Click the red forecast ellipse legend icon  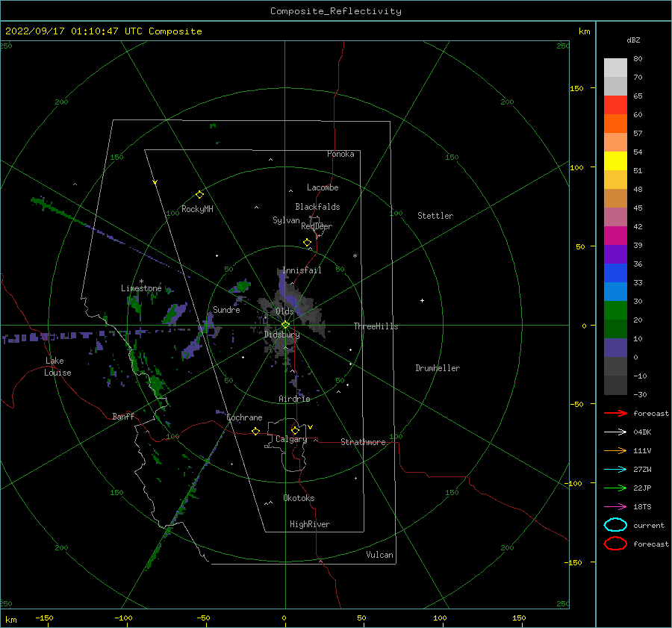[615, 544]
